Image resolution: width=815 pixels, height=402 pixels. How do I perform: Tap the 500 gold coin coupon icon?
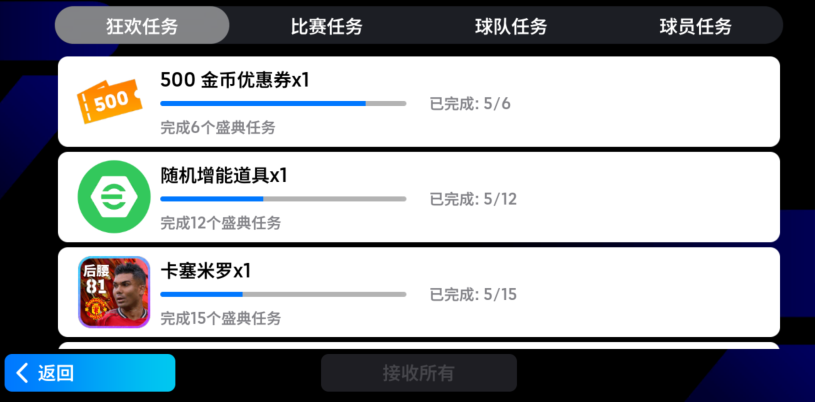[x=107, y=100]
